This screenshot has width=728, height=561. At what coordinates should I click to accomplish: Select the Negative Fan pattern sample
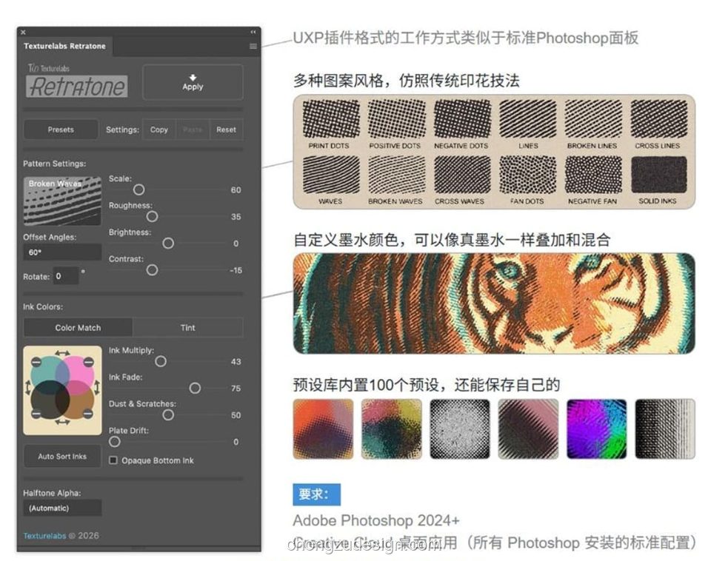pyautogui.click(x=593, y=175)
